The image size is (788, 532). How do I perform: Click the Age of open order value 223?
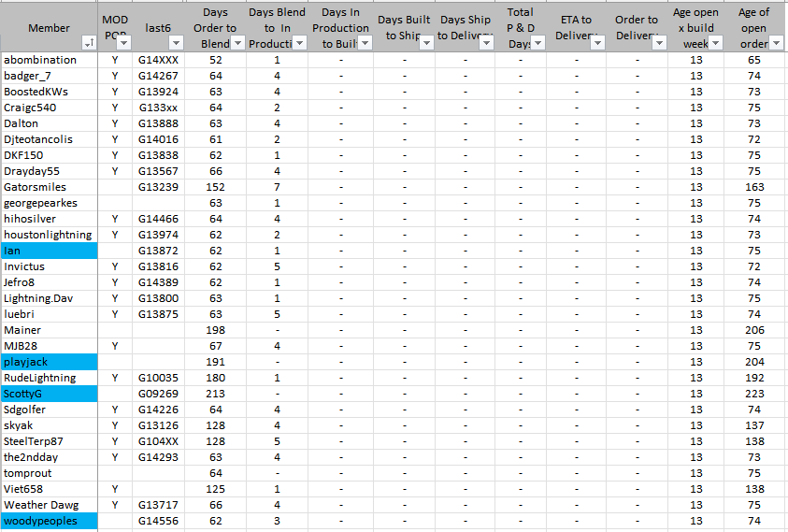coord(753,394)
